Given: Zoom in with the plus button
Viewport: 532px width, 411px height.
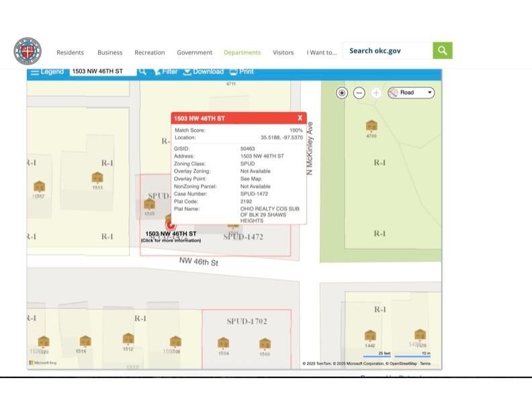Looking at the screenshot, I should pyautogui.click(x=376, y=93).
